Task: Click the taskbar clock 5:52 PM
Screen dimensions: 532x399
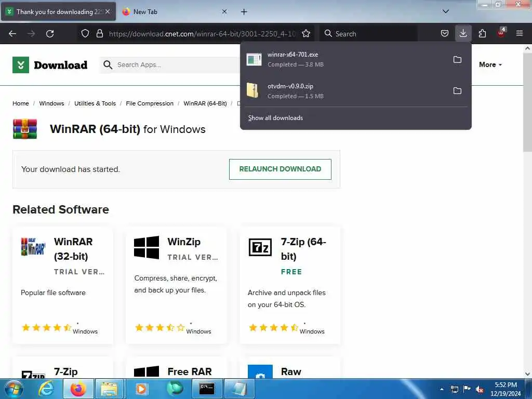Action: click(506, 389)
